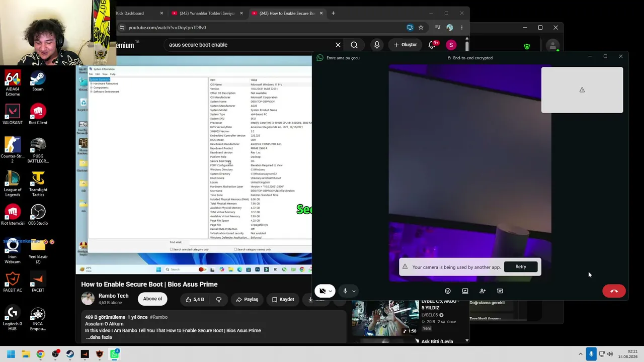Retry the camera in WhatsApp call

(x=521, y=267)
